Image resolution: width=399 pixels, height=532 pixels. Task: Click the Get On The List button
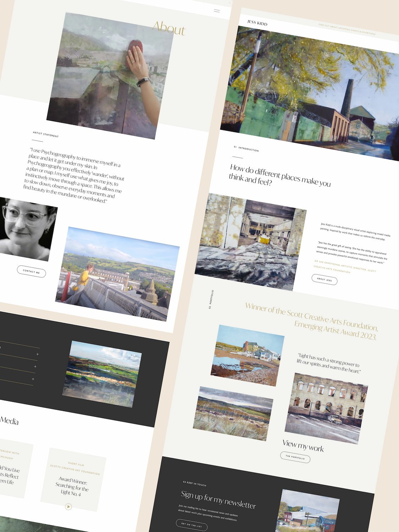[192, 525]
